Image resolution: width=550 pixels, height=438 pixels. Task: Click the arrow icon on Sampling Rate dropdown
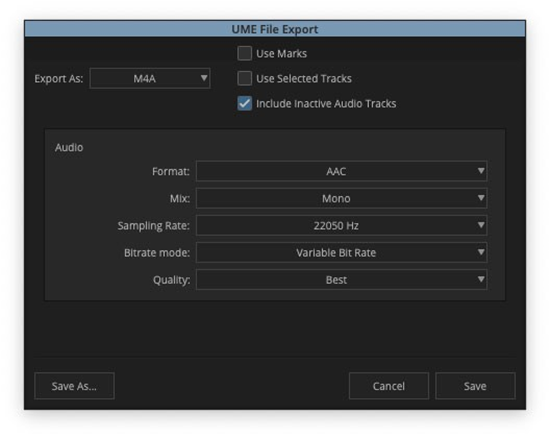point(481,225)
